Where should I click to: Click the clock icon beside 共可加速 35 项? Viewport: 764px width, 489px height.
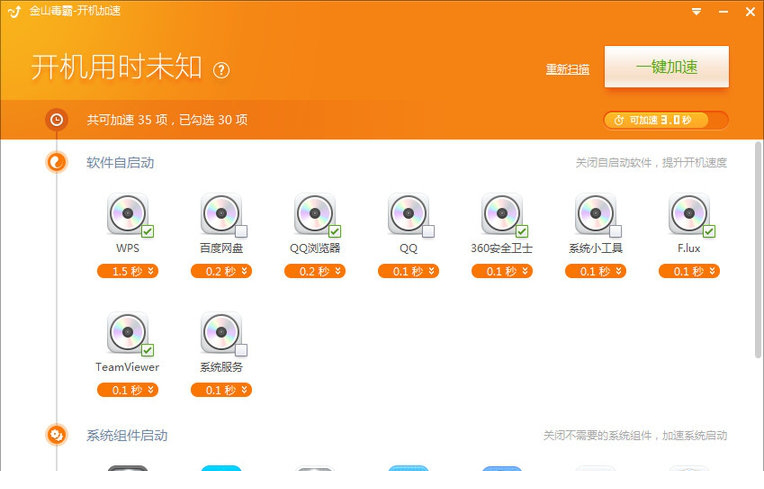pos(57,119)
